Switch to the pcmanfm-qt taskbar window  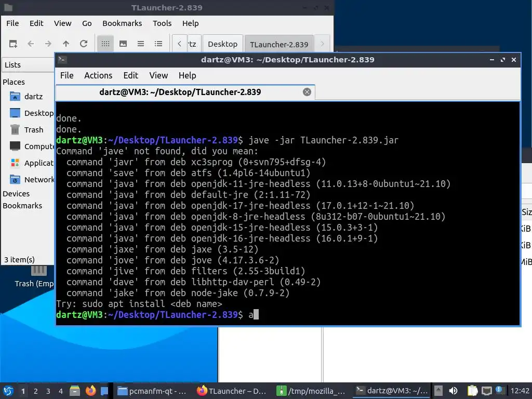[152, 391]
